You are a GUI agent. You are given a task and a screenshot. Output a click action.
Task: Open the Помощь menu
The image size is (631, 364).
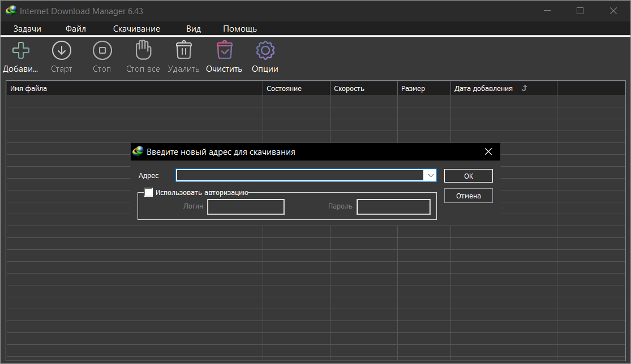click(x=240, y=28)
